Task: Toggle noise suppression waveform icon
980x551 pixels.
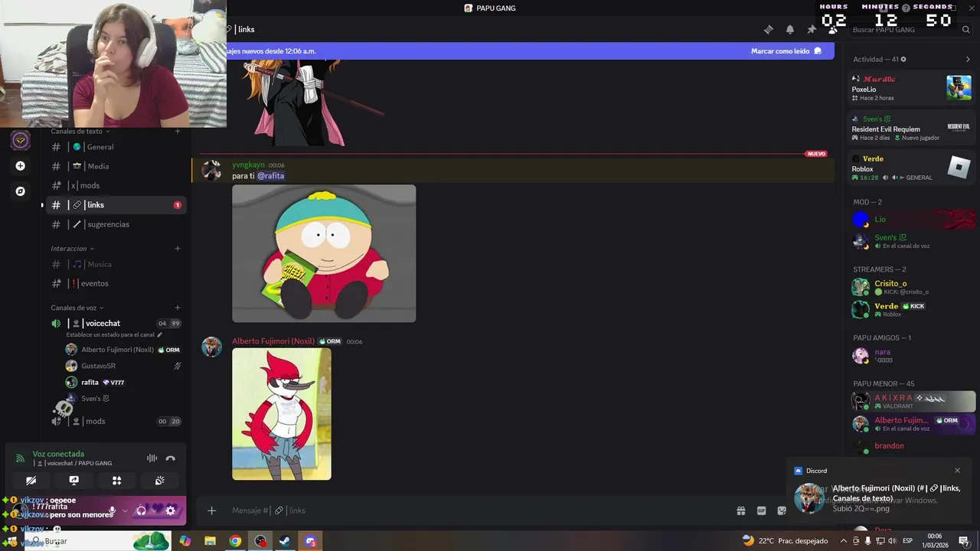Action: [x=152, y=458]
